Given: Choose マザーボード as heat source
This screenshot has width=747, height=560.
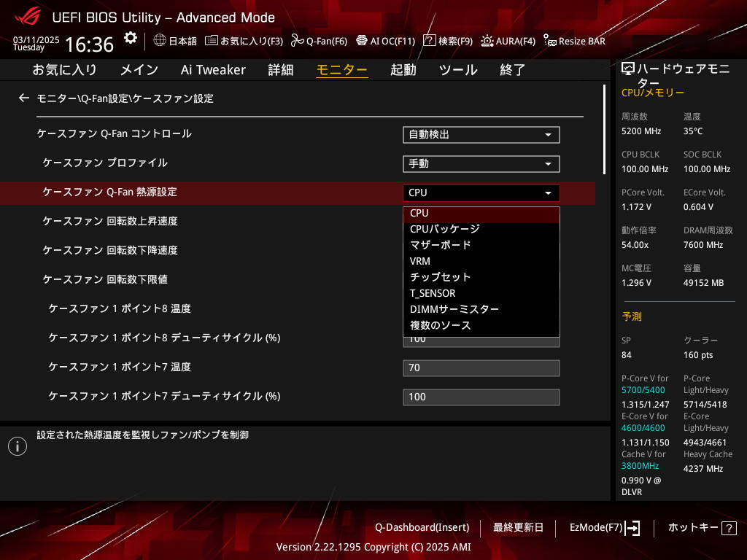Looking at the screenshot, I should pos(481,245).
